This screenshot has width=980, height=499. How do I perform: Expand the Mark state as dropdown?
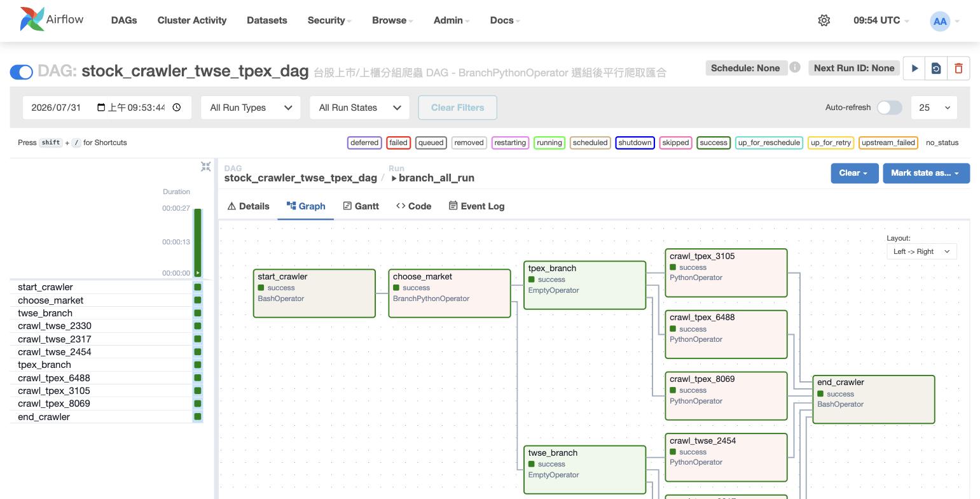click(926, 173)
